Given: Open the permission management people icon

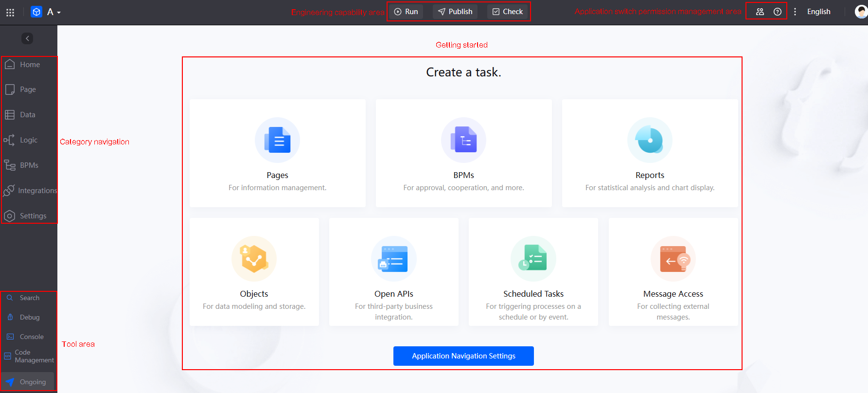Looking at the screenshot, I should pos(760,12).
